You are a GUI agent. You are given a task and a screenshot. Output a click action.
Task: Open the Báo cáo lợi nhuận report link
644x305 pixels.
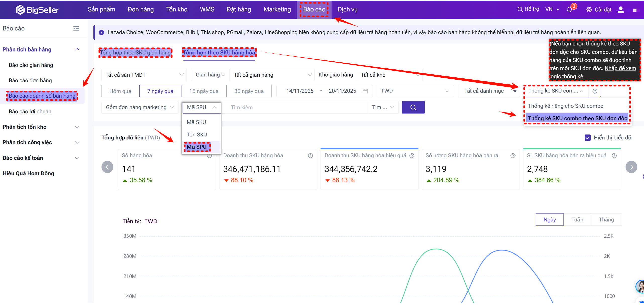tap(30, 111)
